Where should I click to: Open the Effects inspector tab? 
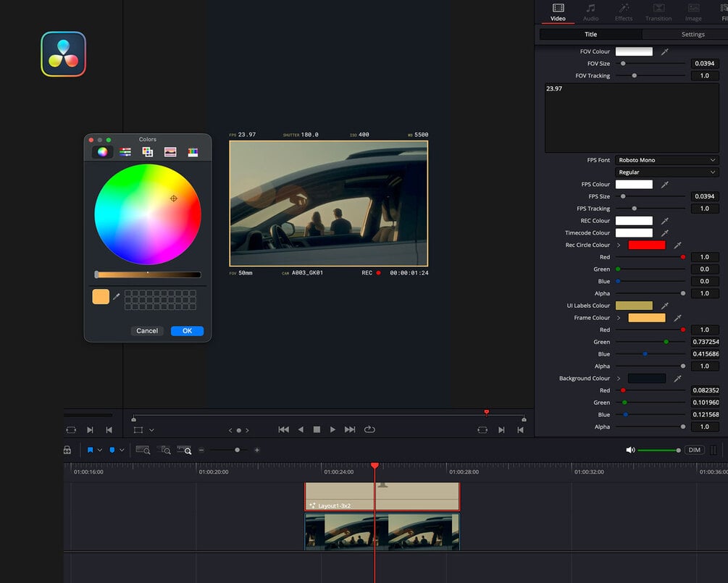tap(624, 12)
